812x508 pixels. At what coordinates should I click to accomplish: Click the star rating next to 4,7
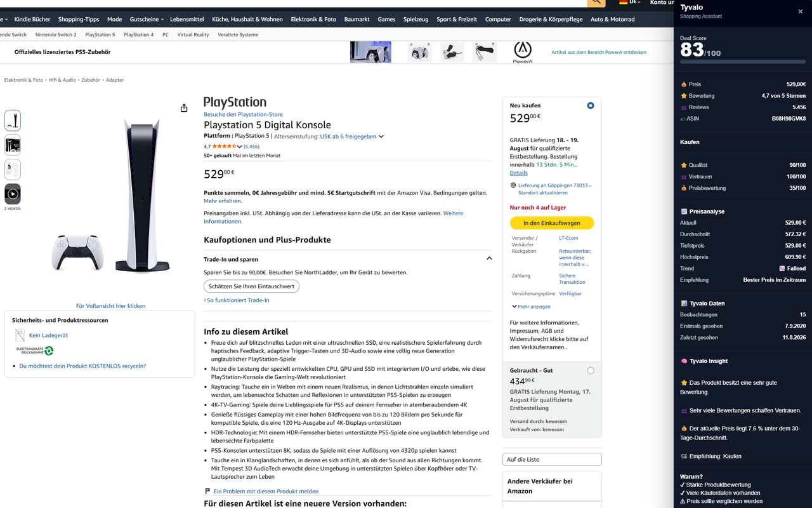[x=225, y=147]
